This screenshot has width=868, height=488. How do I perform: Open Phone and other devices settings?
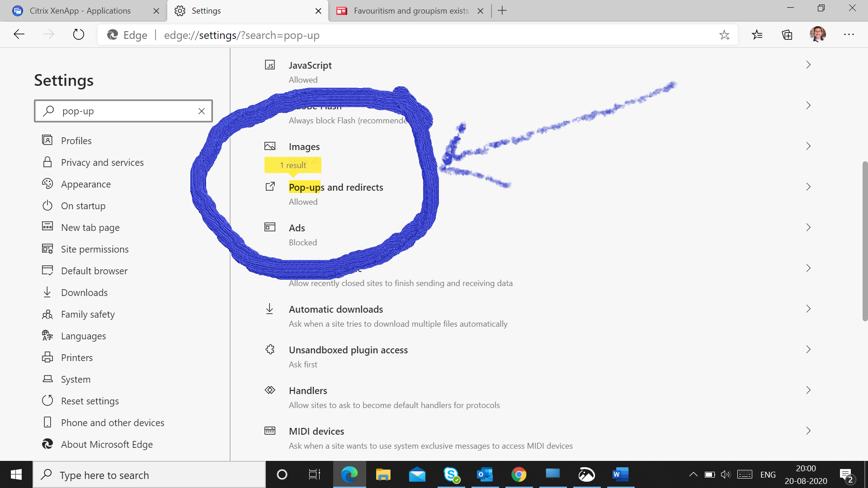coord(113,422)
